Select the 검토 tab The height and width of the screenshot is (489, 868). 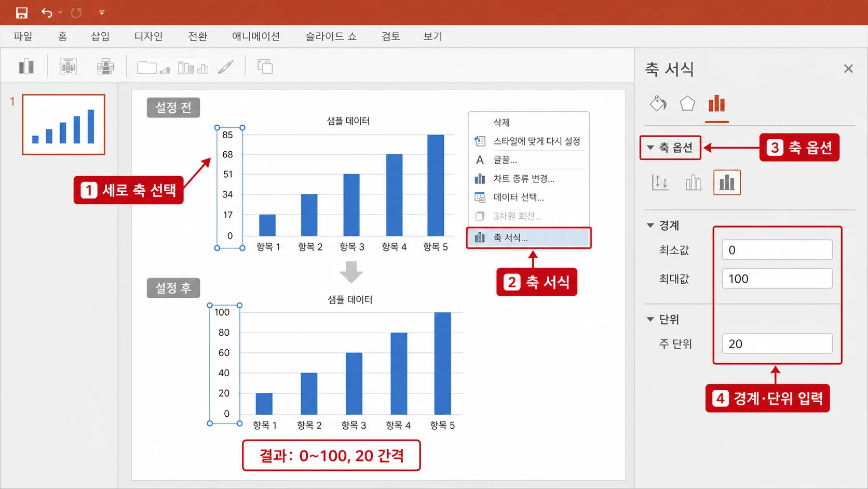pyautogui.click(x=391, y=36)
